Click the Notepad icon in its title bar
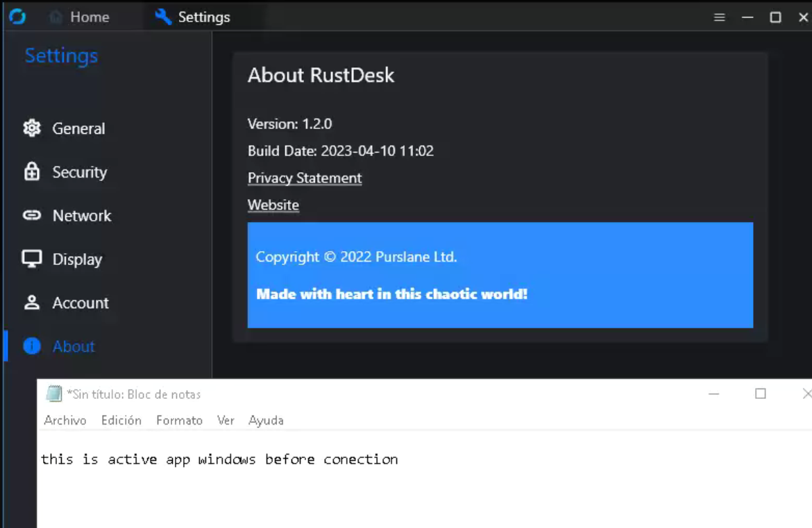812x528 pixels. click(x=54, y=393)
